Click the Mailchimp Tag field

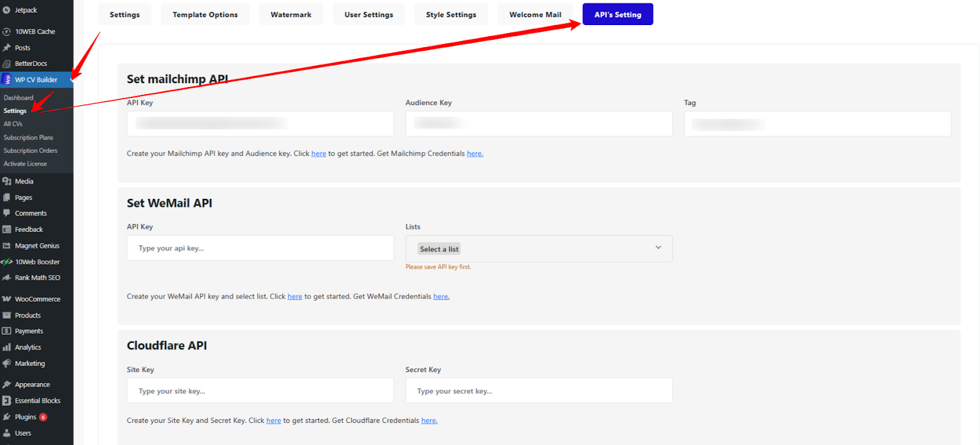coord(818,124)
